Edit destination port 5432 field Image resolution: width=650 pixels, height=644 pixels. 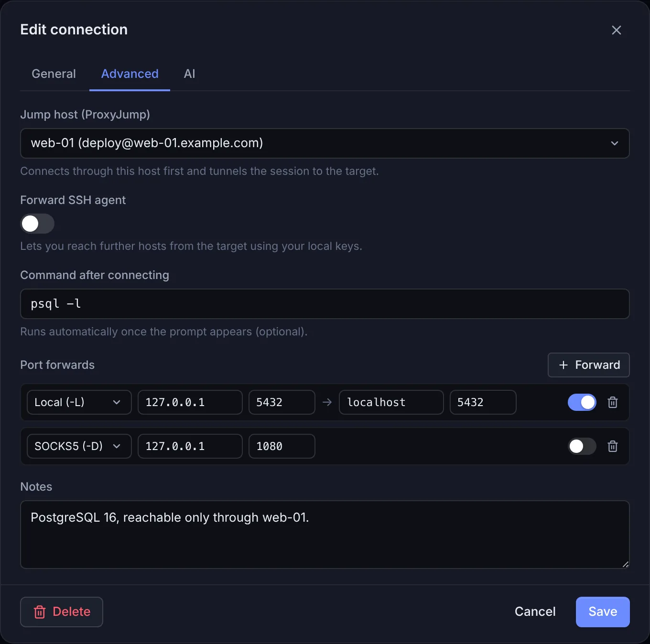(483, 402)
